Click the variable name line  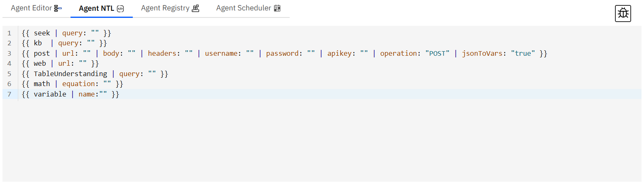pyautogui.click(x=71, y=94)
